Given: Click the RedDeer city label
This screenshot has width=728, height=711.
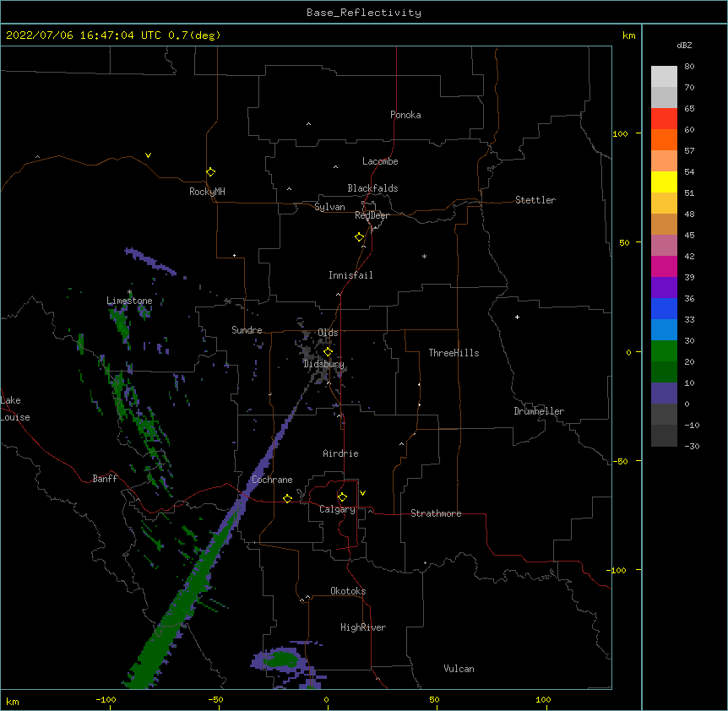Looking at the screenshot, I should 372,215.
